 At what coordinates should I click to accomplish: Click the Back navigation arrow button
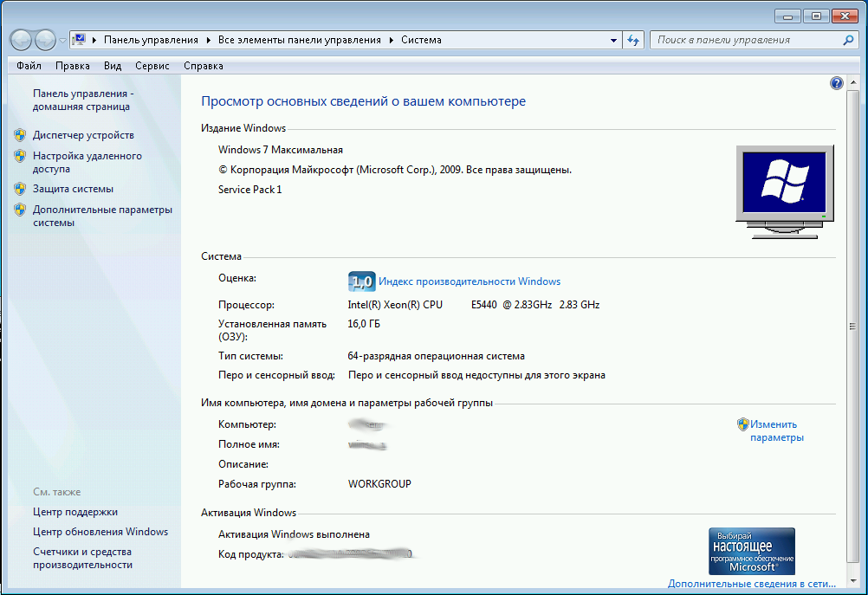tap(21, 40)
